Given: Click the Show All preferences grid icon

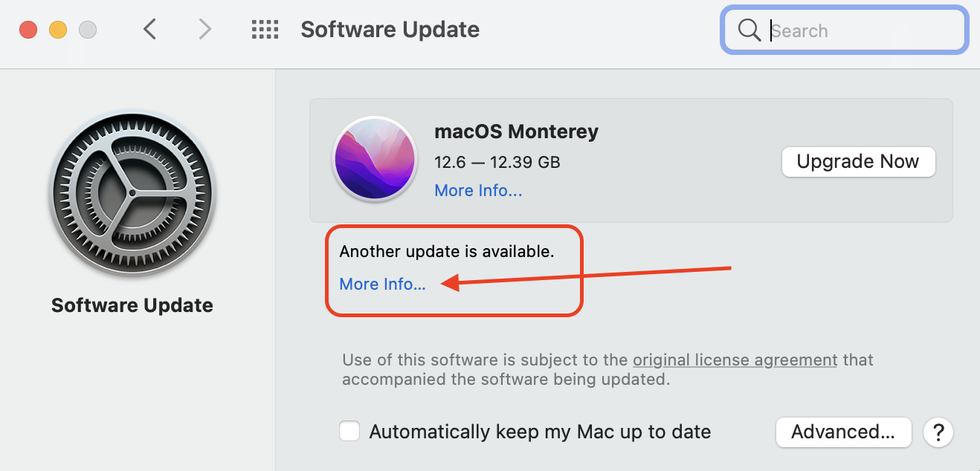Looking at the screenshot, I should (x=265, y=28).
